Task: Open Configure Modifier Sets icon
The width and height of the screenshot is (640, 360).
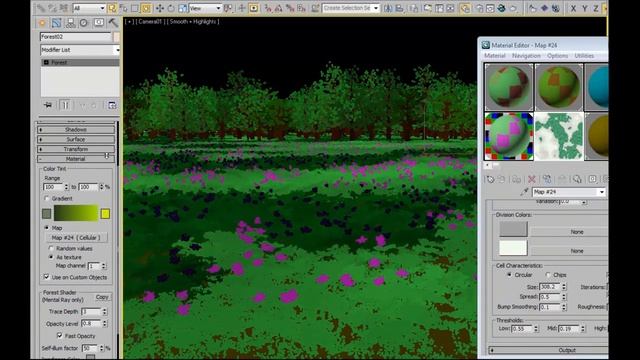Action: (x=112, y=105)
